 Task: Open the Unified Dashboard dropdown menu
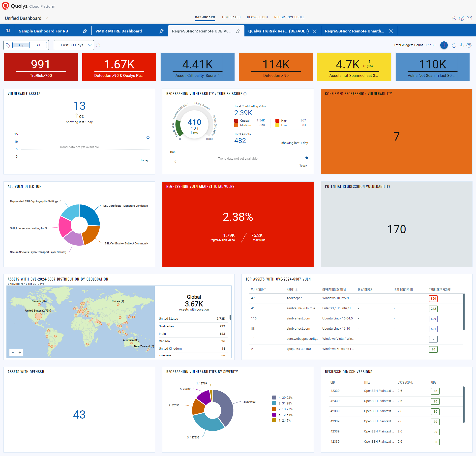coord(29,17)
